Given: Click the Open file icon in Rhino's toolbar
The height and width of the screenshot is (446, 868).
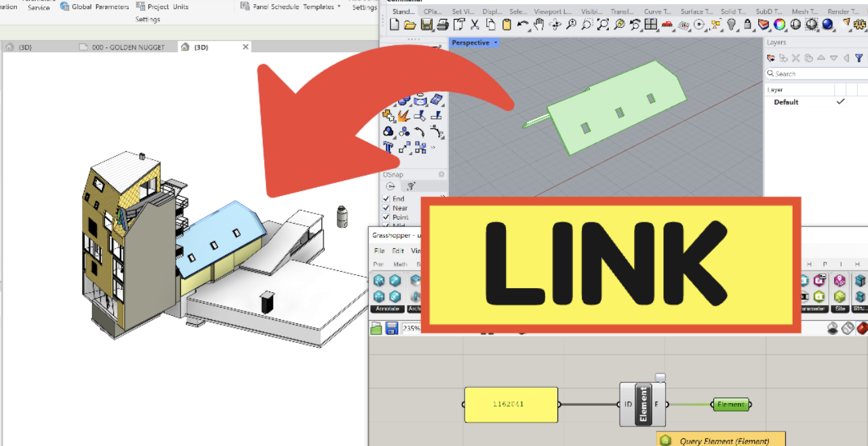Looking at the screenshot, I should coord(409,25).
